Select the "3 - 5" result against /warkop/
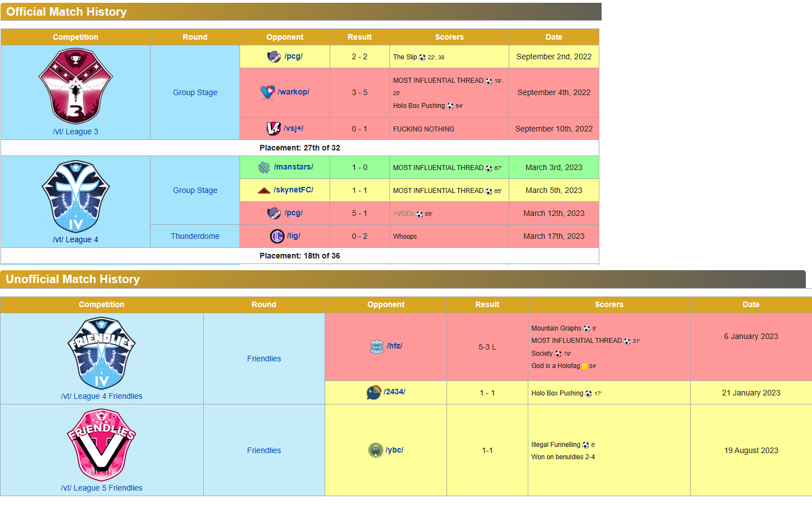Screen dimensions: 812x518 [360, 92]
